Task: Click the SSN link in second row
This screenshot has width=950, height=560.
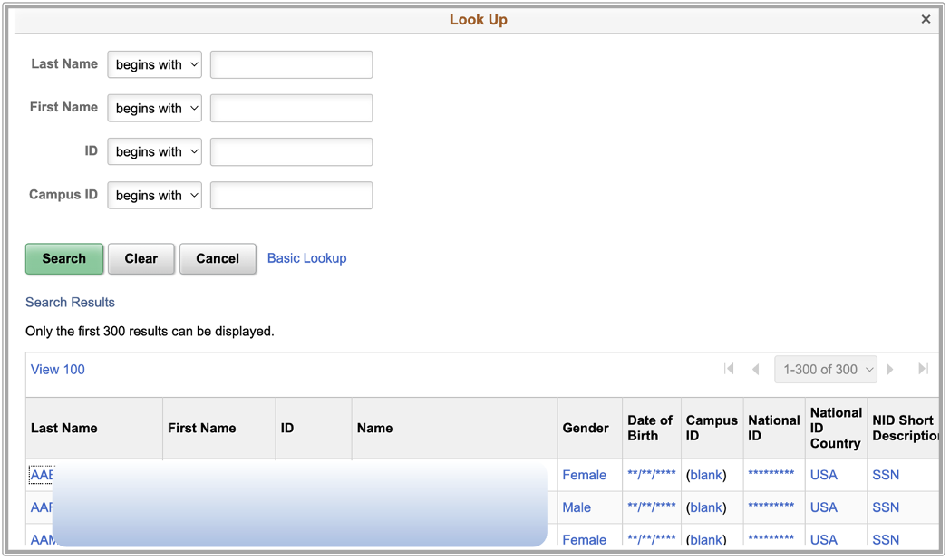Action: pos(886,507)
